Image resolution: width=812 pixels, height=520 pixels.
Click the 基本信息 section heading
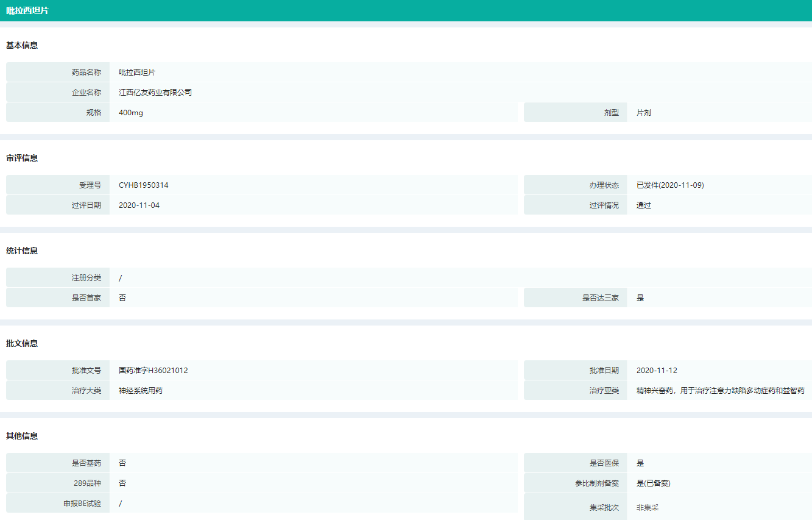click(x=22, y=46)
